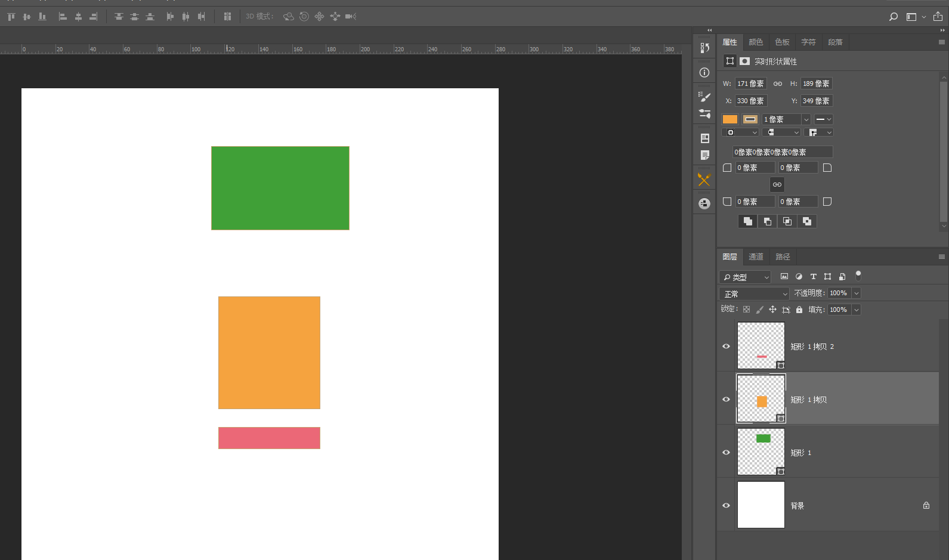949x560 pixels.
Task: Click the orange fill color swatch
Action: 730,119
